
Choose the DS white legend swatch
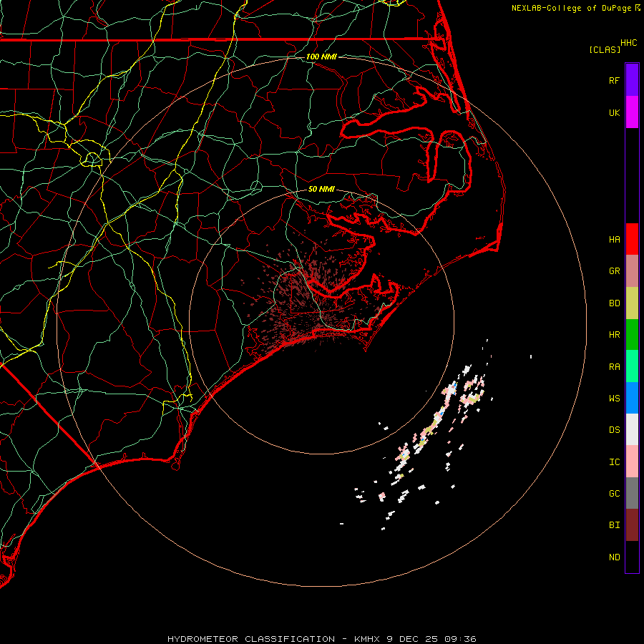[632, 429]
